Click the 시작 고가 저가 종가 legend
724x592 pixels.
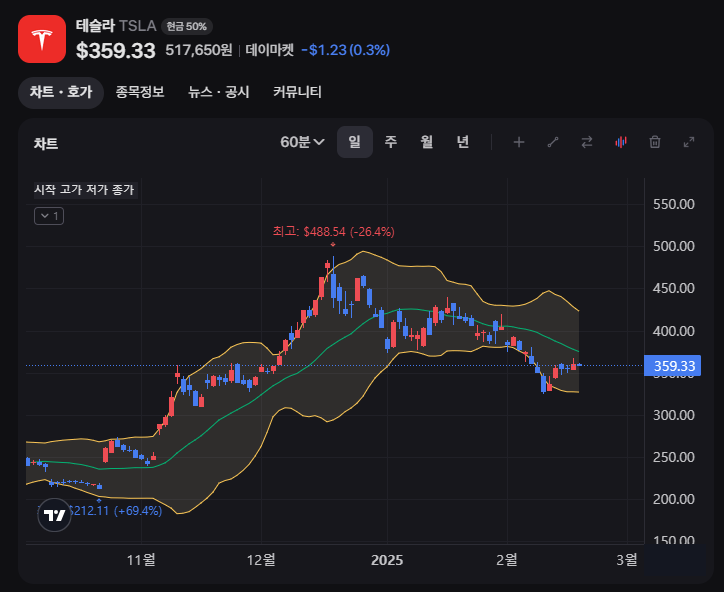click(84, 190)
